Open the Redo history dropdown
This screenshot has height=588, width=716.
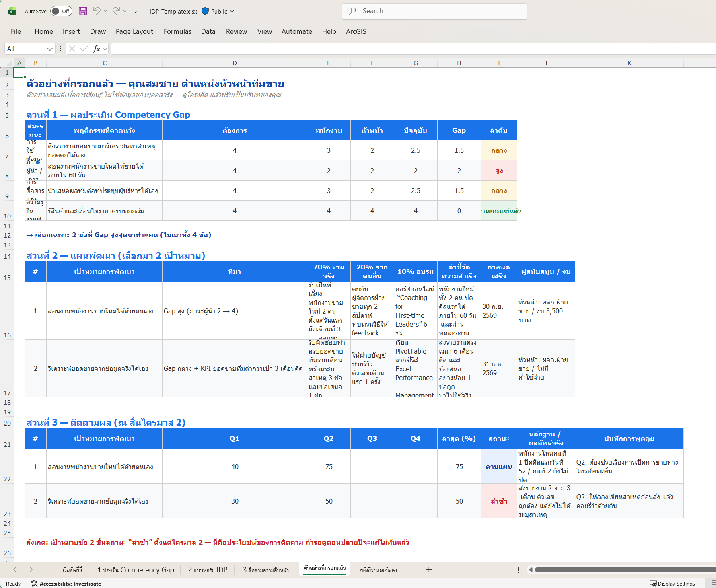pos(125,11)
